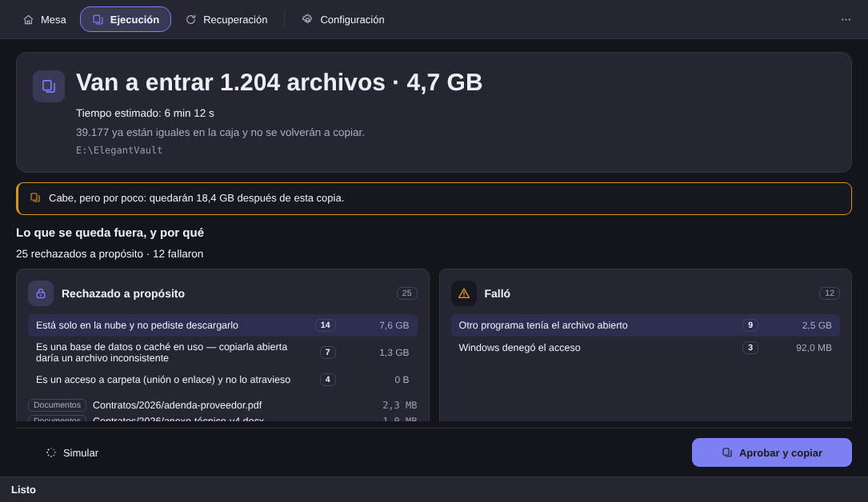The height and width of the screenshot is (502, 868).
Task: Click the 14 badge on the nube row
Action: click(326, 325)
